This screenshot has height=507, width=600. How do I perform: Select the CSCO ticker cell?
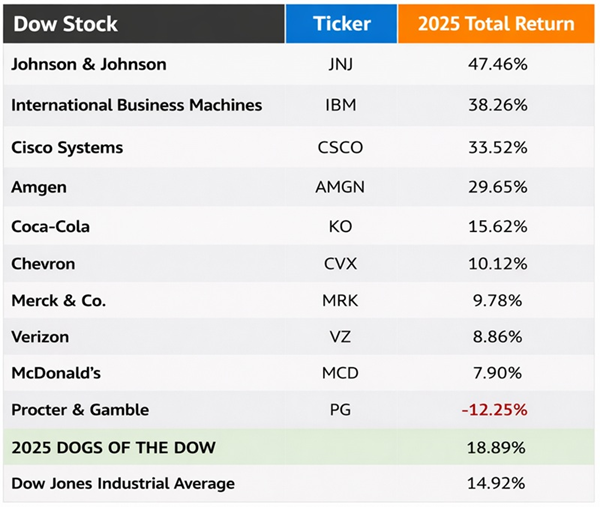pyautogui.click(x=341, y=148)
